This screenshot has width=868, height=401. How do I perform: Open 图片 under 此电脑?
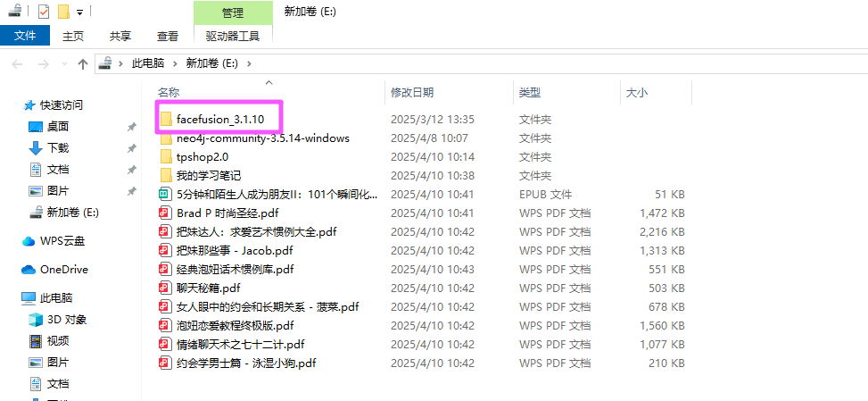(58, 363)
